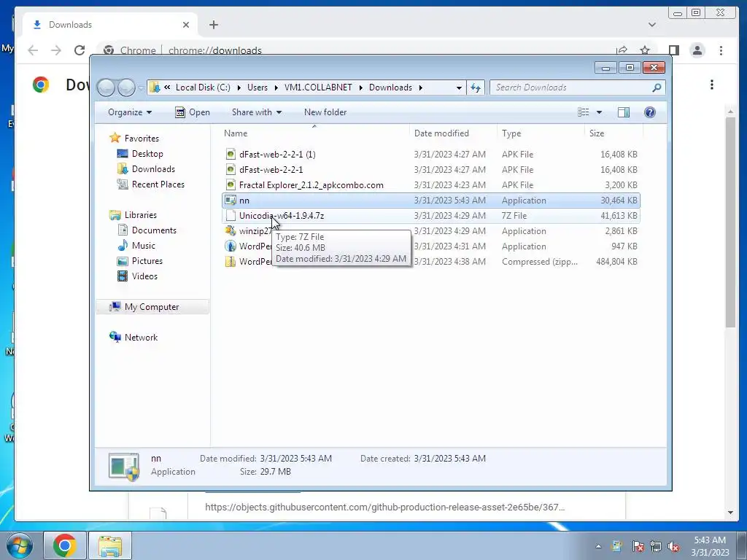Go to Users breadcrumb segment
The image size is (747, 560).
[x=258, y=87]
